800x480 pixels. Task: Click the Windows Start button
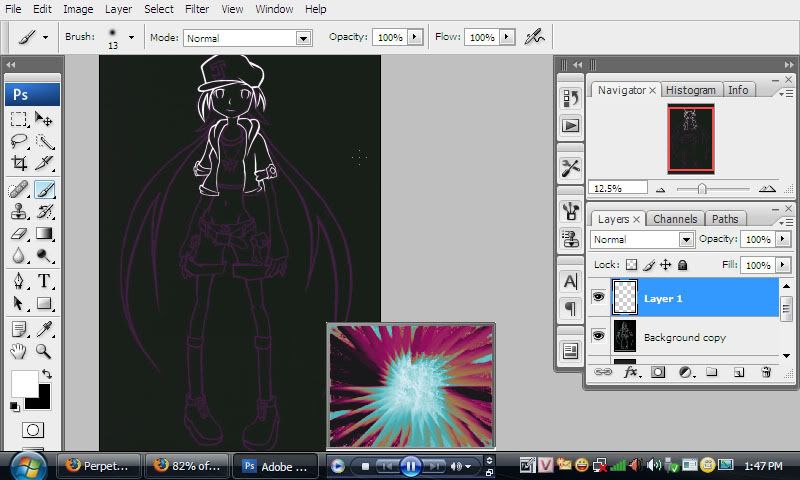point(28,466)
